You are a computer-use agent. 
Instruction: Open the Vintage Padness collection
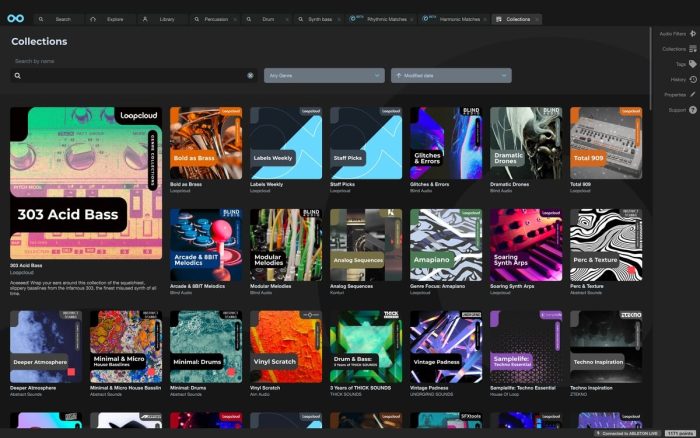click(446, 347)
